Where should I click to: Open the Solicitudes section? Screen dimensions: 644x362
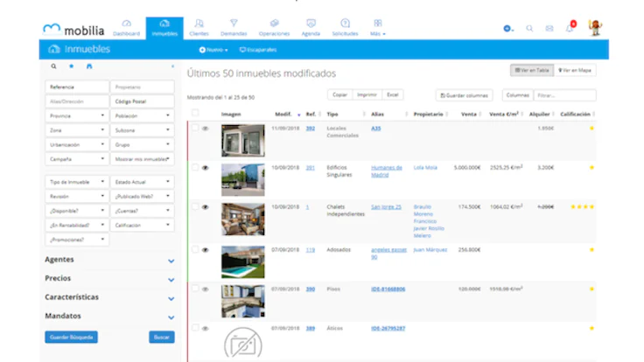click(345, 28)
